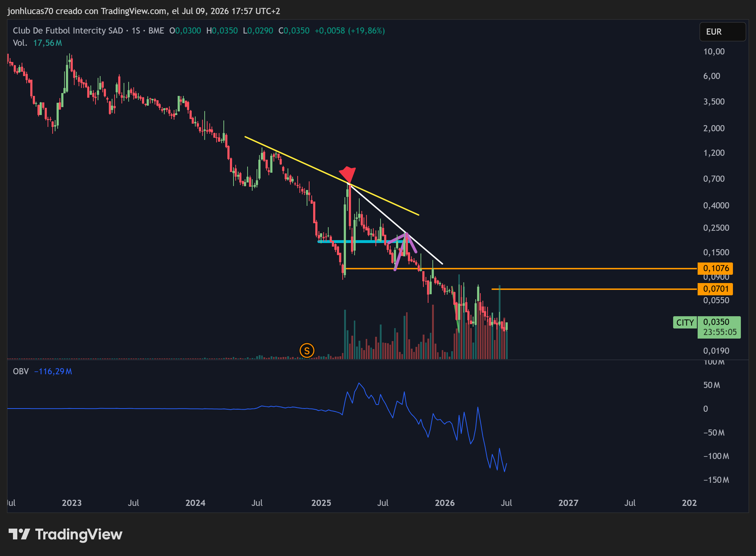756x556 pixels.
Task: Click the 2026 label on time axis
Action: click(x=445, y=503)
